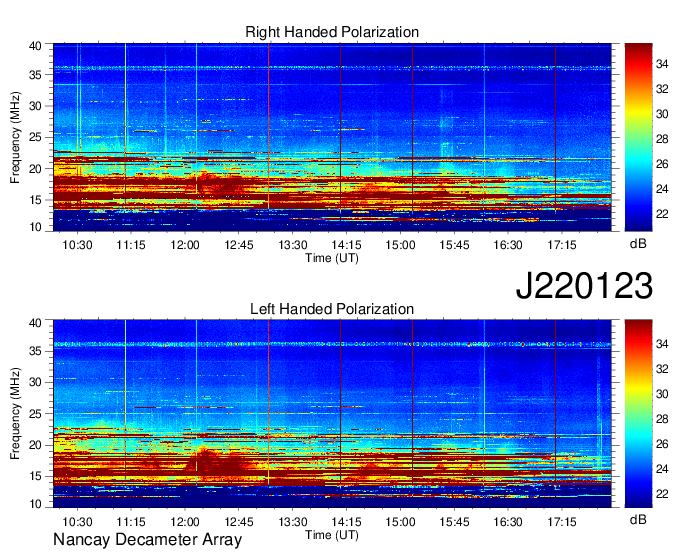Click the 'Left Handed Polarization' plot title
This screenshot has height=552, width=680.
[332, 309]
